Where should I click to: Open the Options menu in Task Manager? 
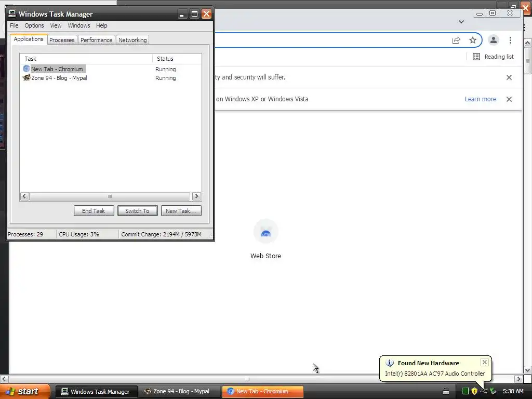34,25
